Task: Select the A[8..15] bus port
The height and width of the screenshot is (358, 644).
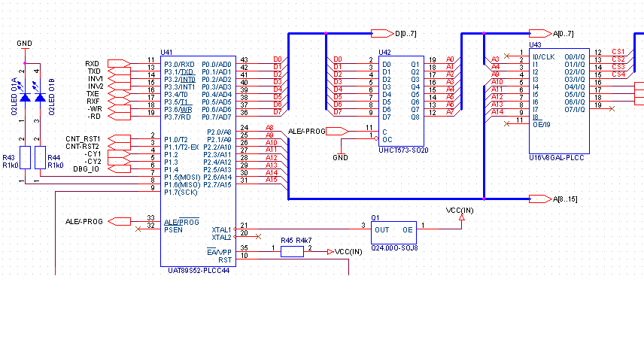Action: tap(540, 199)
